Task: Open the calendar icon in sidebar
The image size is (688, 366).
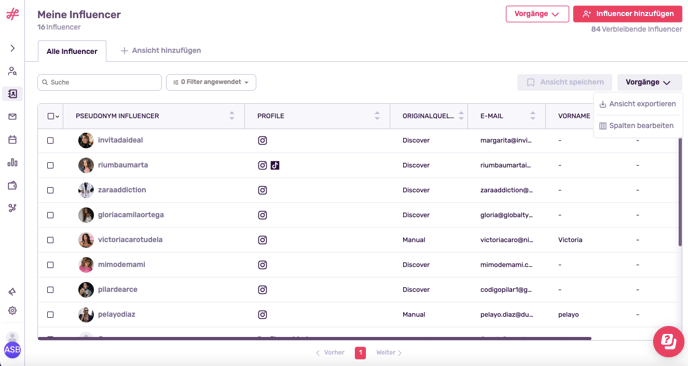Action: (12, 140)
